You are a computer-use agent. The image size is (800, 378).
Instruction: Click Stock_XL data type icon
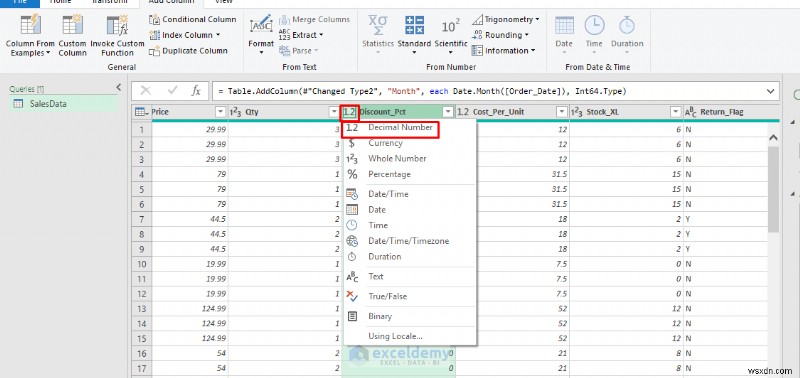tap(577, 112)
